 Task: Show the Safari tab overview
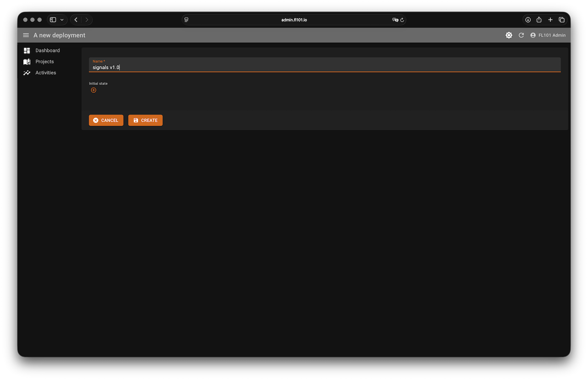[x=561, y=20]
